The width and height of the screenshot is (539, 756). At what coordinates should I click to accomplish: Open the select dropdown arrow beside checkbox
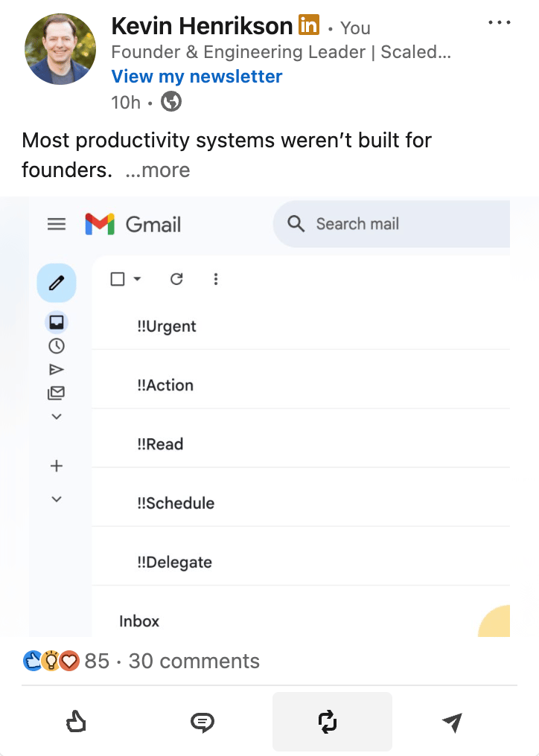(x=137, y=279)
